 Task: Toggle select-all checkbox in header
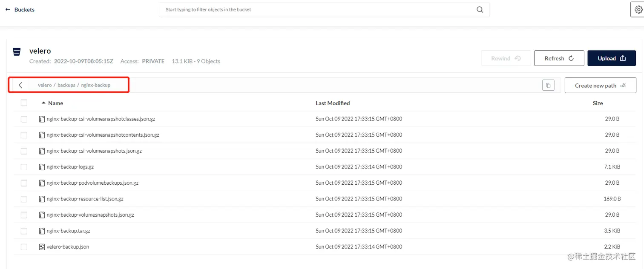click(24, 103)
